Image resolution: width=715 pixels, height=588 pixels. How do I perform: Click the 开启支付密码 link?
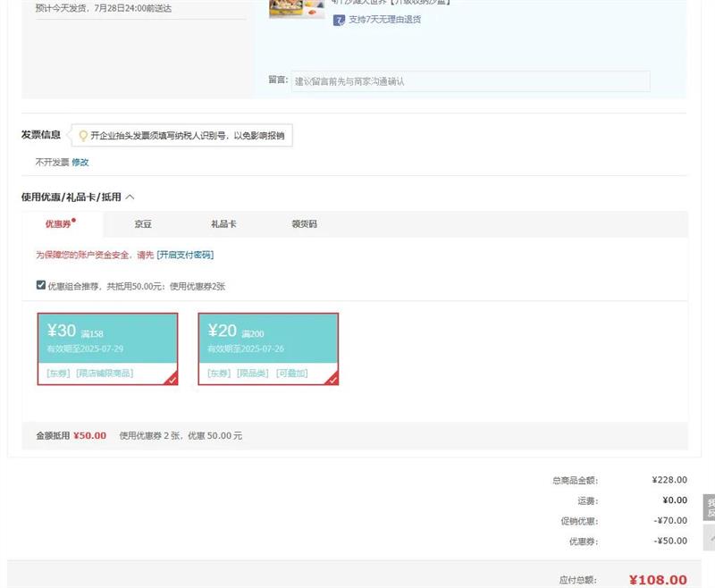click(185, 255)
